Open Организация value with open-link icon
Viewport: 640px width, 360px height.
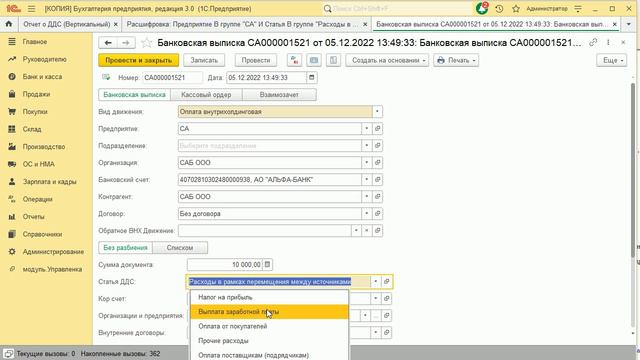pos(378,162)
